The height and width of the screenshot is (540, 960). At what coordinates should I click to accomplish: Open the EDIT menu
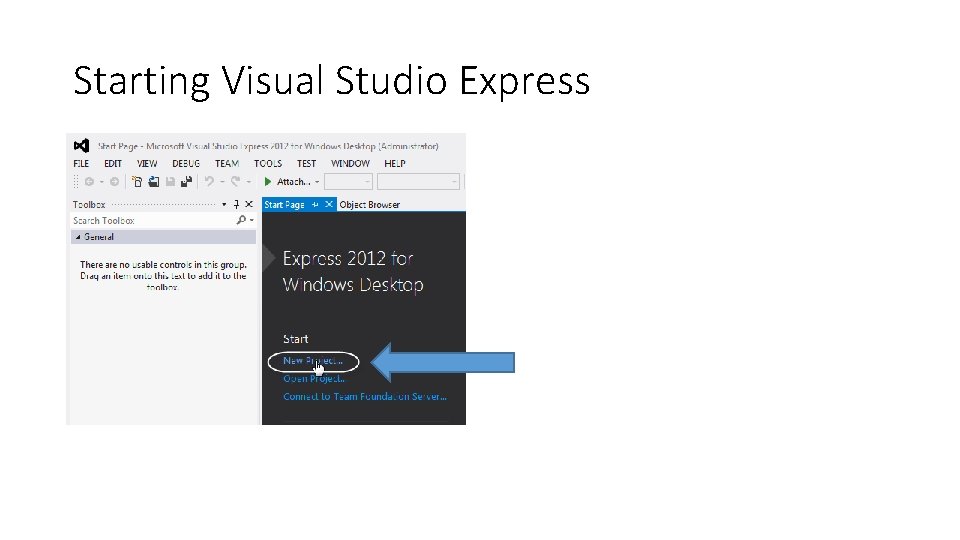(x=113, y=163)
